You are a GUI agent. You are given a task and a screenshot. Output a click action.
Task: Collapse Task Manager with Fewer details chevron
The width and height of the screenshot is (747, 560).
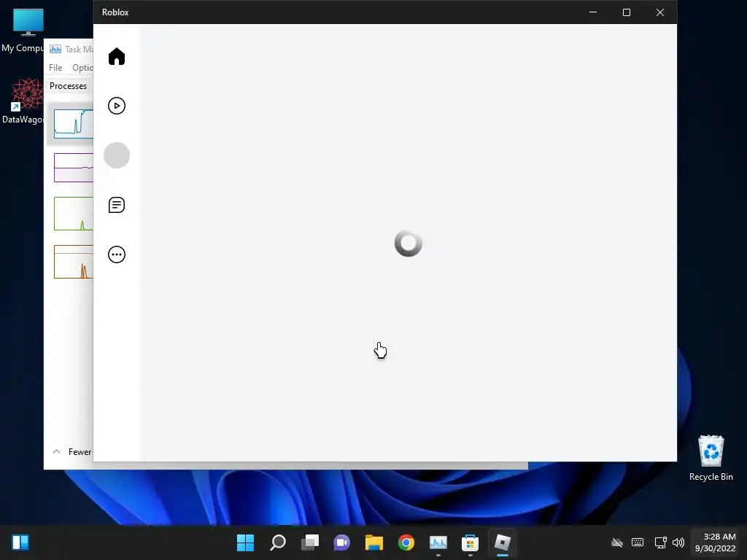point(56,451)
